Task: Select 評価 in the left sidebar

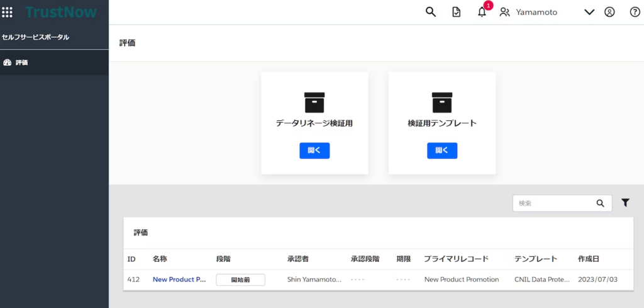Action: point(21,62)
